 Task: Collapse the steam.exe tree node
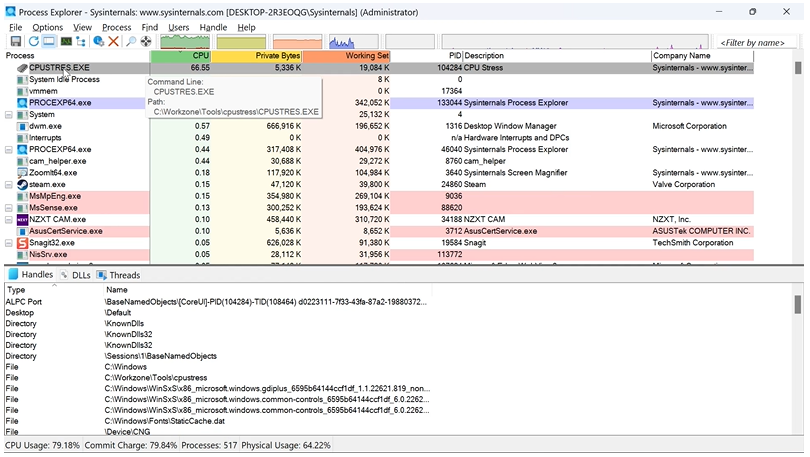pos(9,185)
